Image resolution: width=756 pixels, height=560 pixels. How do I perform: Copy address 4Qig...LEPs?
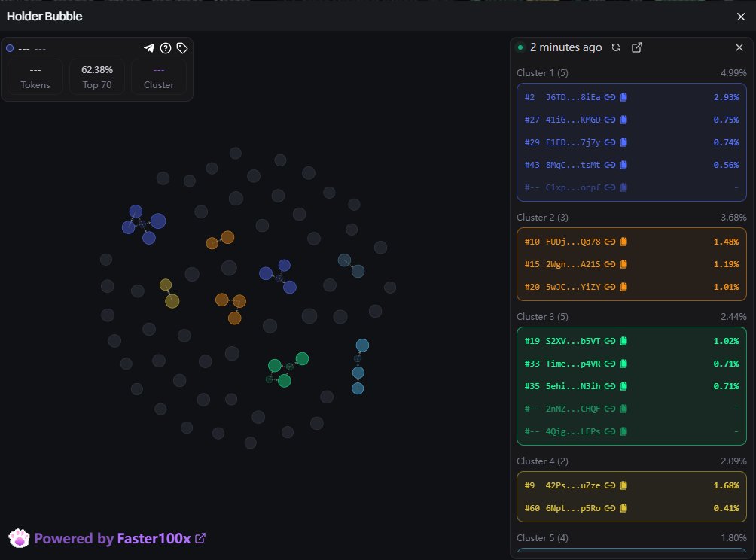click(x=623, y=431)
